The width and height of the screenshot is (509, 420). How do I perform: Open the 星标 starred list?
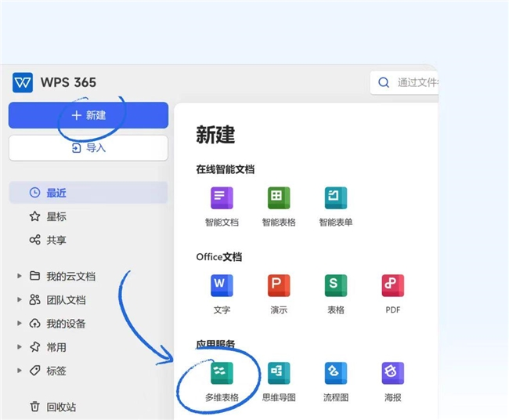[x=56, y=216]
